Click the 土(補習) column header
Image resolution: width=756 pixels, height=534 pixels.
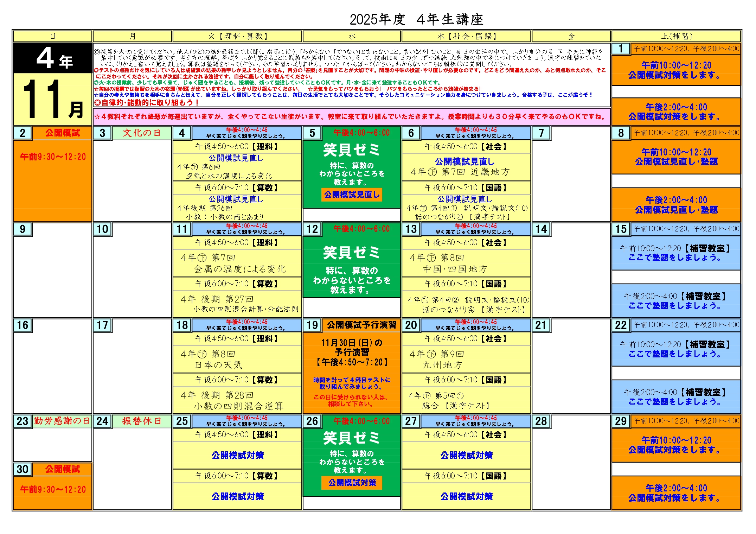tap(676, 36)
